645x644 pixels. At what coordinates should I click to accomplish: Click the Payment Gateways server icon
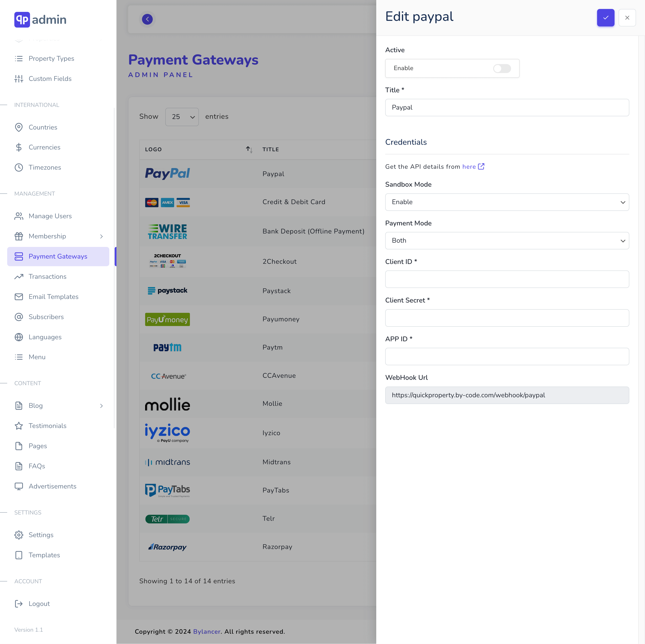pos(19,256)
